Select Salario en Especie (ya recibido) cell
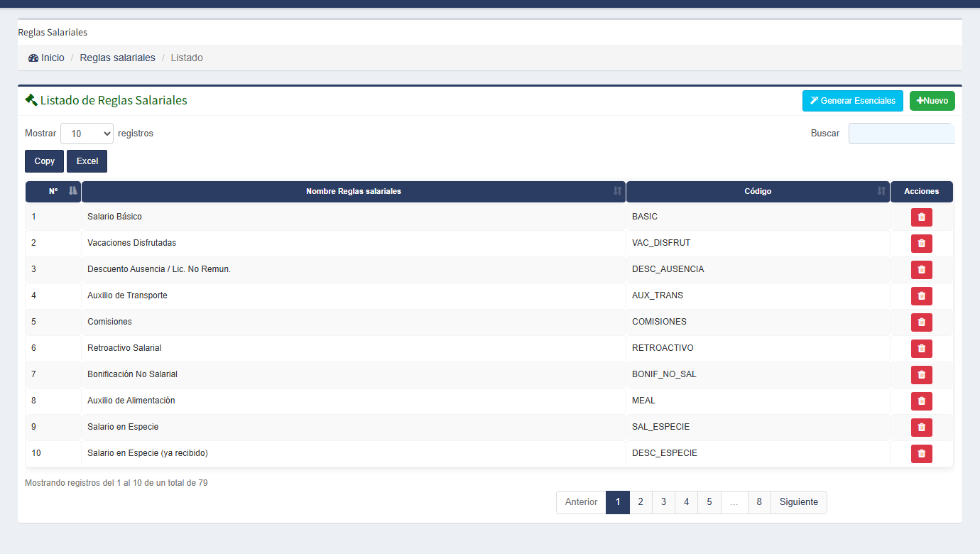This screenshot has height=554, width=980. click(354, 453)
